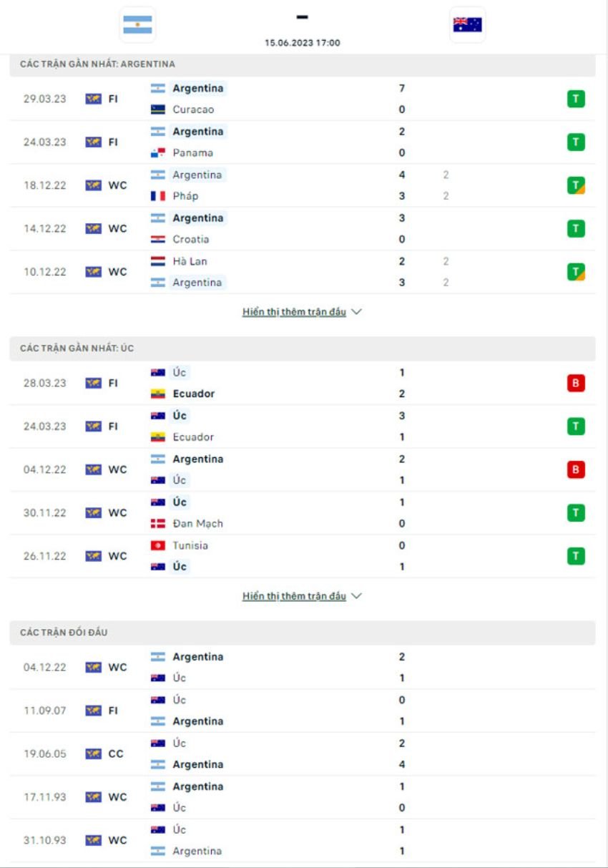The height and width of the screenshot is (868, 608).
Task: Click the Denmark flag beside Đan Mạch
Action: (x=158, y=523)
